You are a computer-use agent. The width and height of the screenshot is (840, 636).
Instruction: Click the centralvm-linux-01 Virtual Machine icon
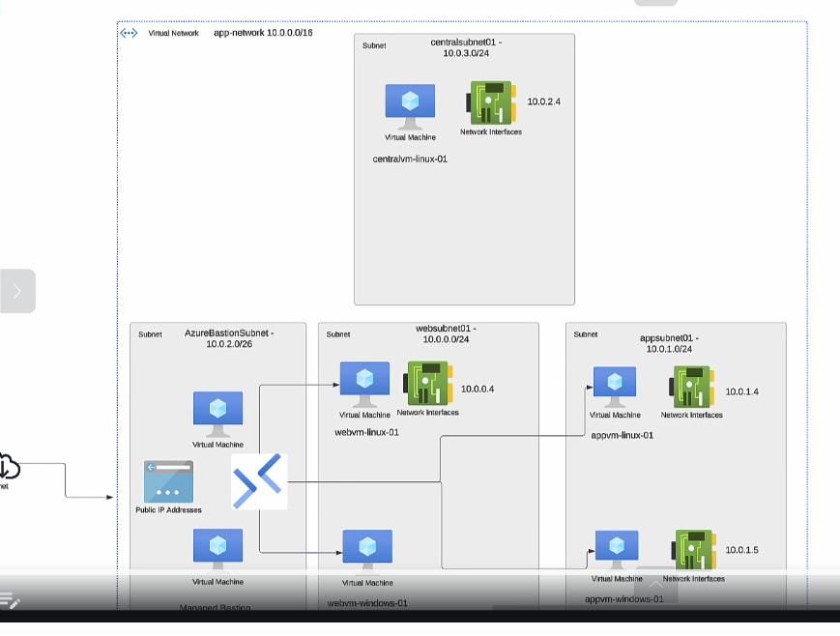(x=410, y=104)
